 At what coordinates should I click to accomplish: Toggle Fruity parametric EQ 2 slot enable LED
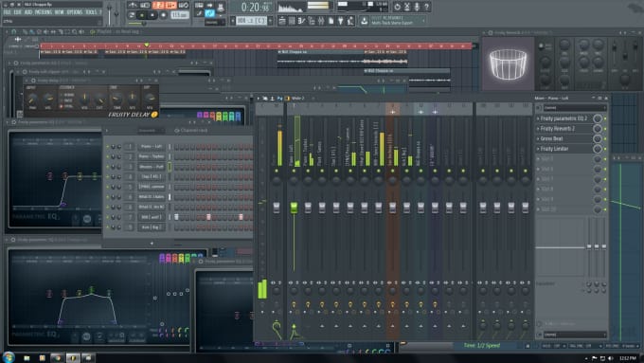(x=605, y=118)
